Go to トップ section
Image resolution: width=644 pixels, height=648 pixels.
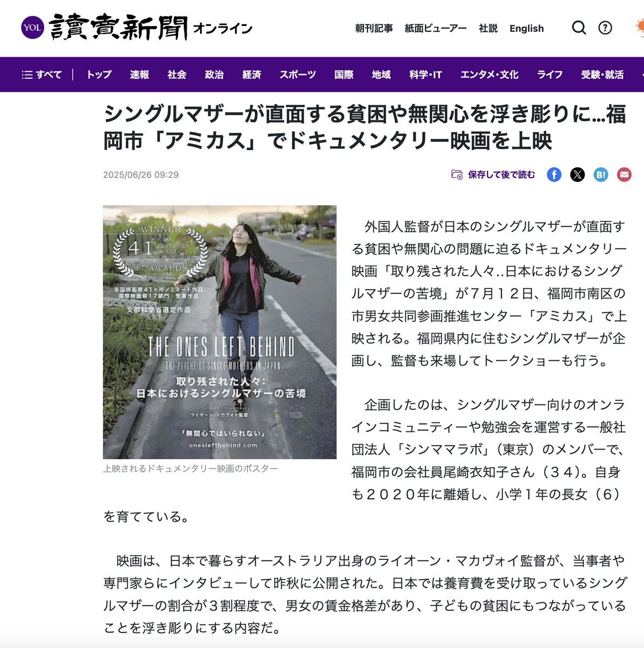click(99, 75)
